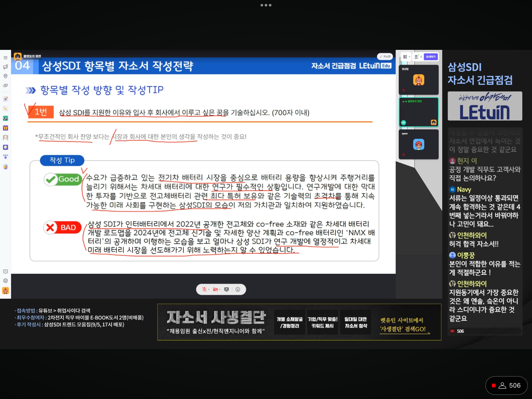The image size is (532, 399).
Task: Open the emoji reactions smiley button
Action: coord(238,289)
